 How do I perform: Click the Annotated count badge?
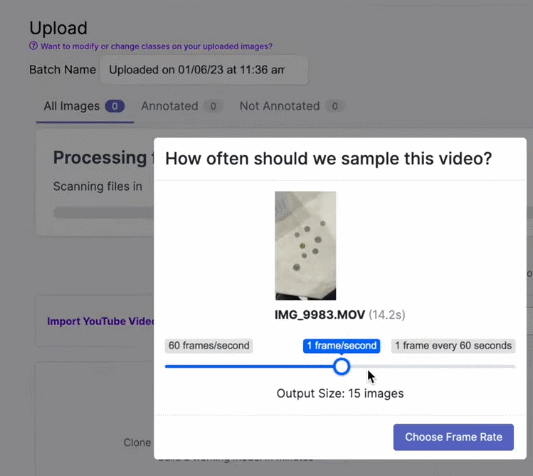pos(213,106)
